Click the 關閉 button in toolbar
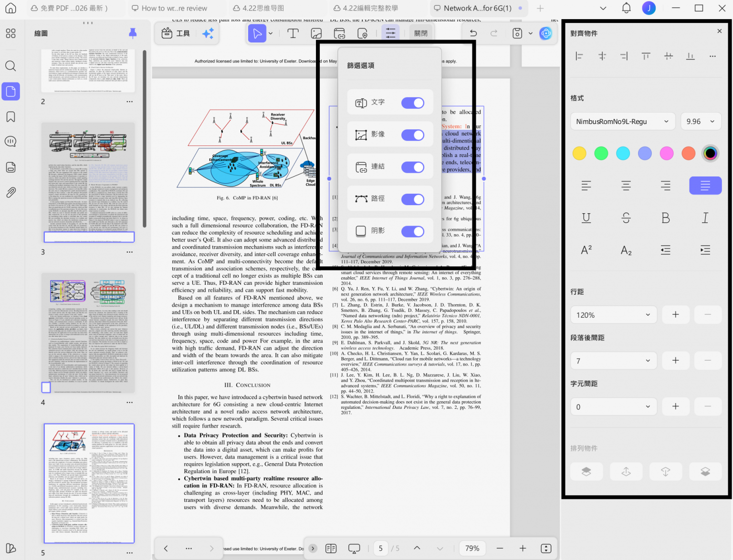This screenshot has width=733, height=560. pyautogui.click(x=421, y=33)
